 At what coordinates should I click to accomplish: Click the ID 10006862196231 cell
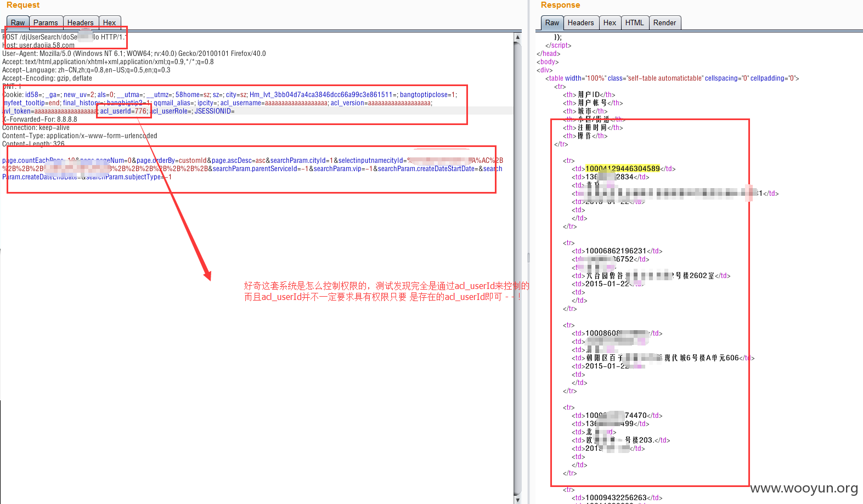click(x=616, y=251)
